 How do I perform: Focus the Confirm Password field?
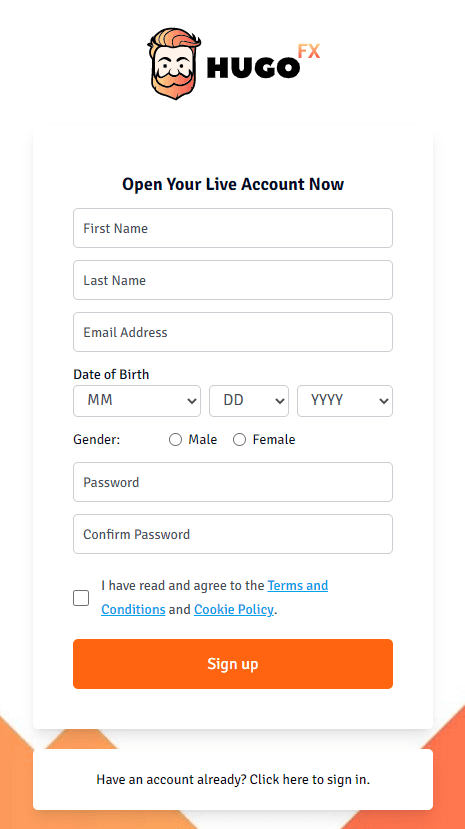point(233,534)
